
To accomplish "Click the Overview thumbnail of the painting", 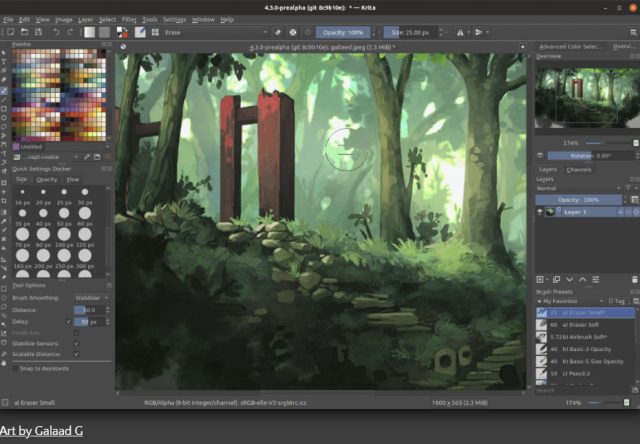I will pyautogui.click(x=587, y=98).
